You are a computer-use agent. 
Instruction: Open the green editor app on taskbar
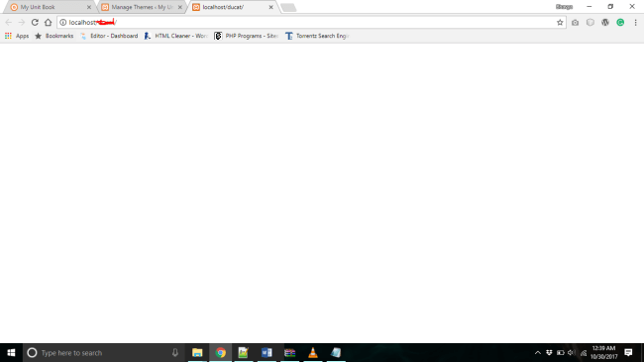(x=243, y=352)
